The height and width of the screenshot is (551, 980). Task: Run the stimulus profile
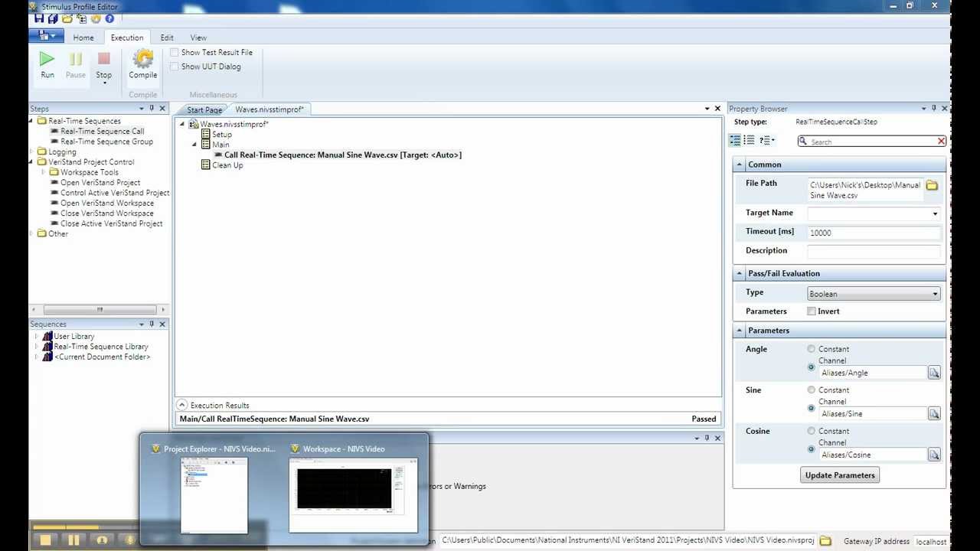[47, 64]
